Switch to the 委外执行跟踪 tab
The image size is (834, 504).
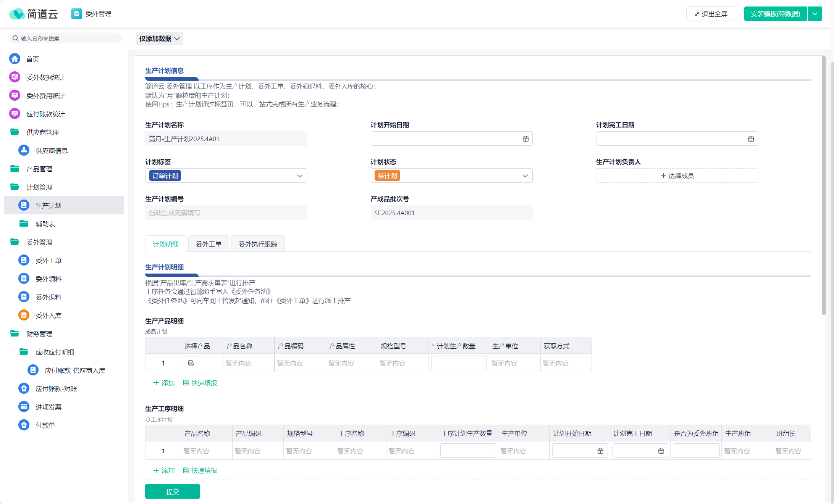[x=258, y=244]
